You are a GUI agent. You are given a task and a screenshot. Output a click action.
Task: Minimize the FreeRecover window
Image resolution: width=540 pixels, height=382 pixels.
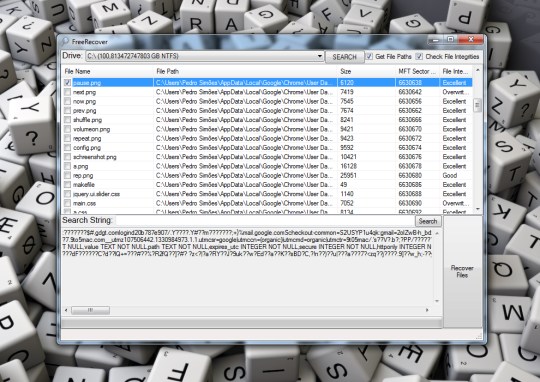pos(435,40)
